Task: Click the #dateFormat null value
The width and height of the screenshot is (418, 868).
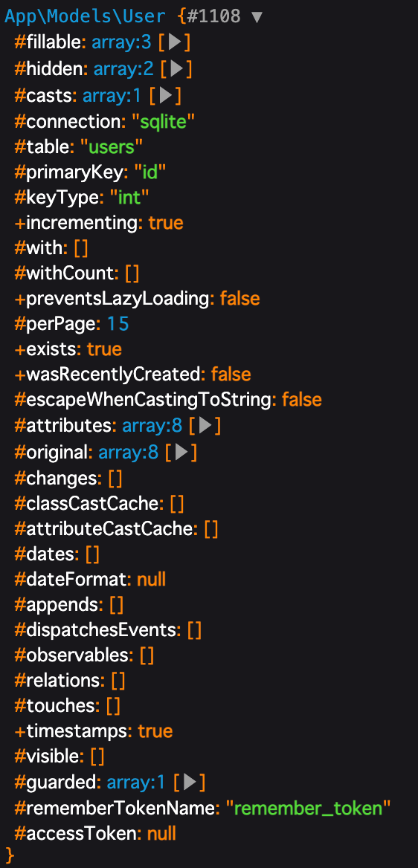Action: (x=151, y=580)
